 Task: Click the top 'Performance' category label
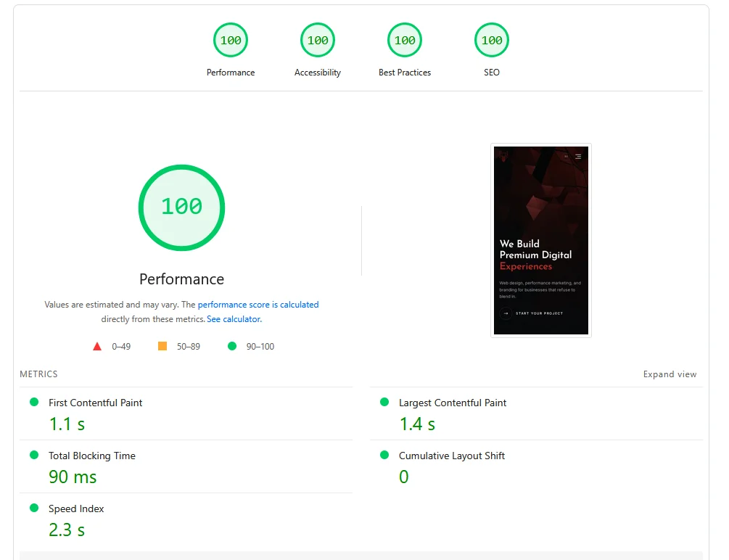[x=231, y=73]
